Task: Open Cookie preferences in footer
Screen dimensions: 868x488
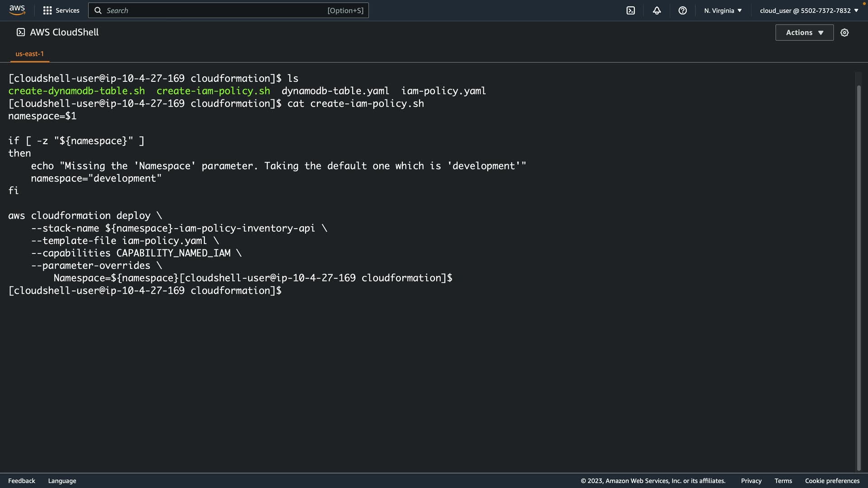Action: point(832,481)
